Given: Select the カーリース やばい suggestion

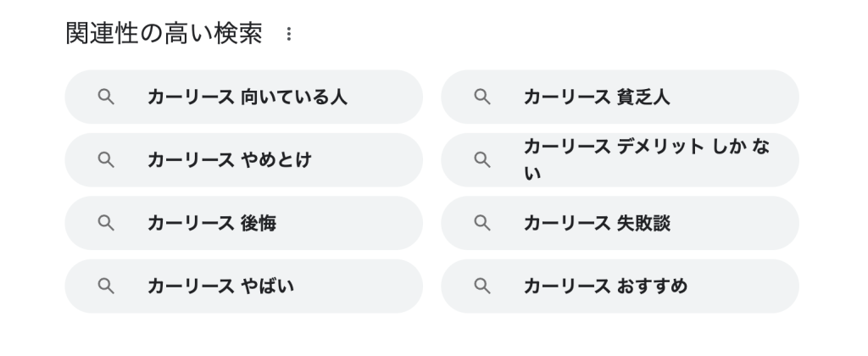Looking at the screenshot, I should coord(244,286).
